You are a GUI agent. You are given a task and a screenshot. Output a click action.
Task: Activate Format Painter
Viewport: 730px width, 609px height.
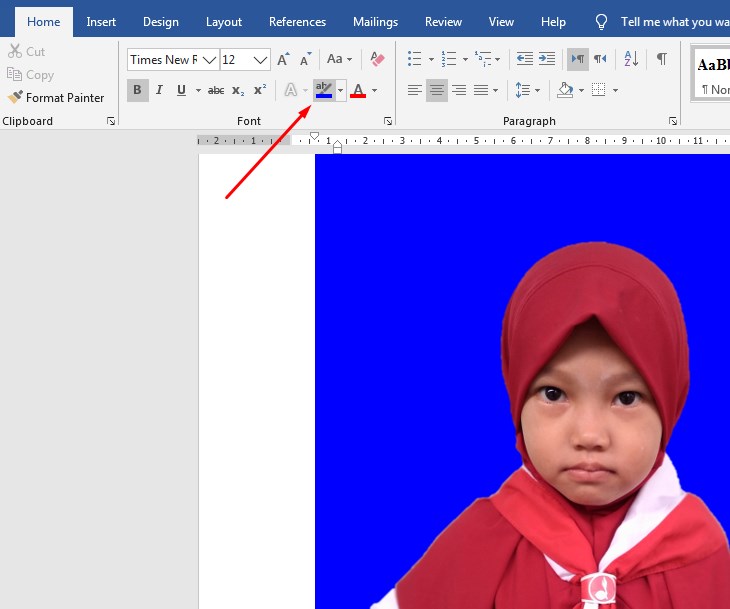pos(56,97)
